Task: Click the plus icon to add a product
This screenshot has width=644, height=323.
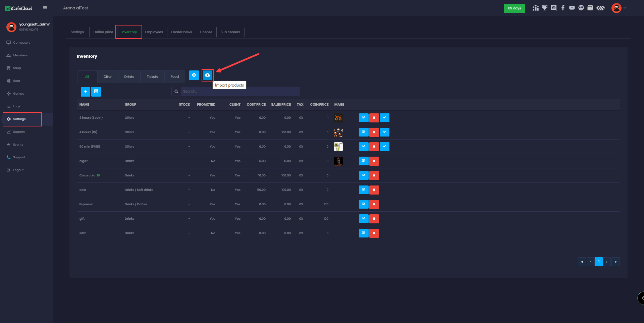Action: 86,92
